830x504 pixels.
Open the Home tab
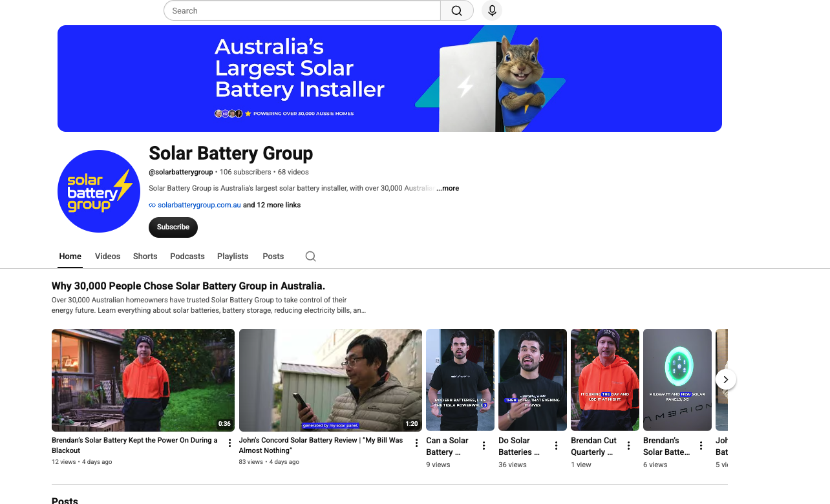pos(70,257)
